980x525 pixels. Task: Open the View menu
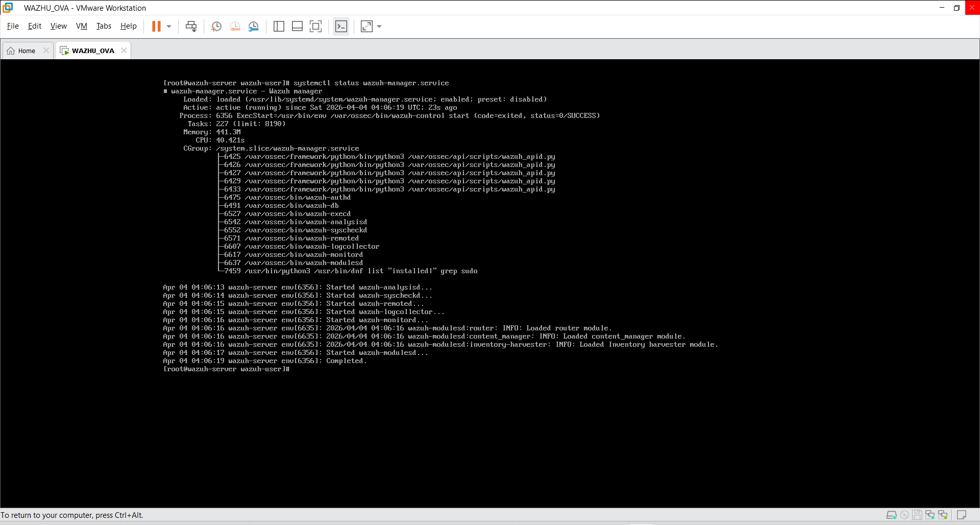click(x=59, y=26)
